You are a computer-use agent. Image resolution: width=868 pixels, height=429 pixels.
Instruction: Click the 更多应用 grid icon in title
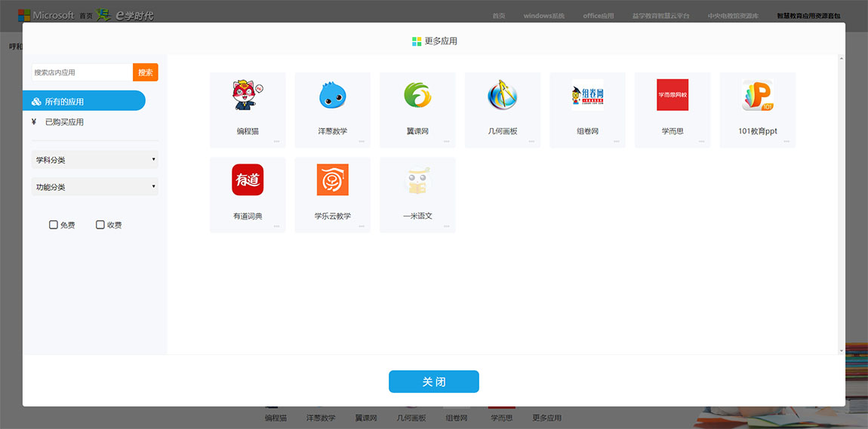click(417, 41)
